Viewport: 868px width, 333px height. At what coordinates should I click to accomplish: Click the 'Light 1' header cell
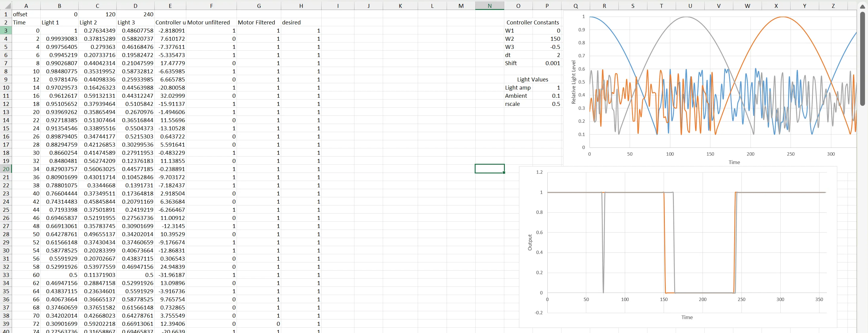tap(59, 22)
